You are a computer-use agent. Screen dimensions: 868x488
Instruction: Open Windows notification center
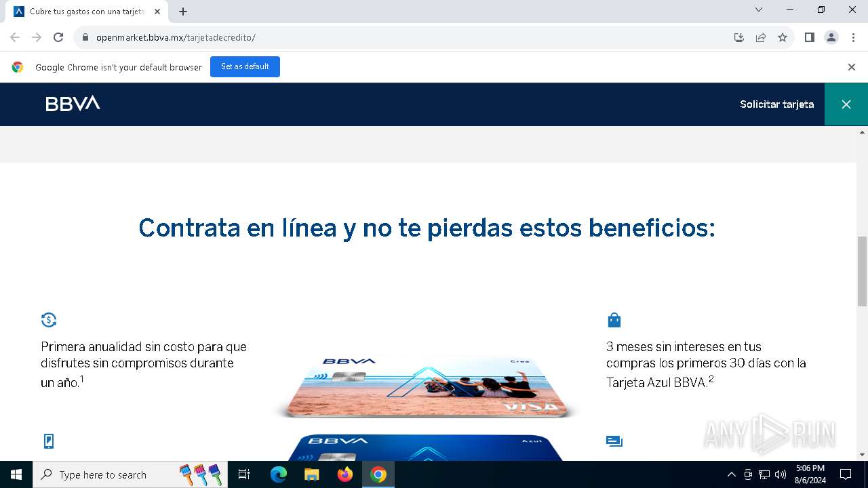(x=846, y=474)
